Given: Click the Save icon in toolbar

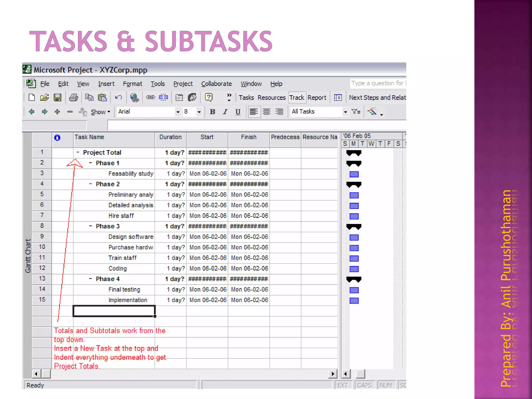Looking at the screenshot, I should [57, 98].
